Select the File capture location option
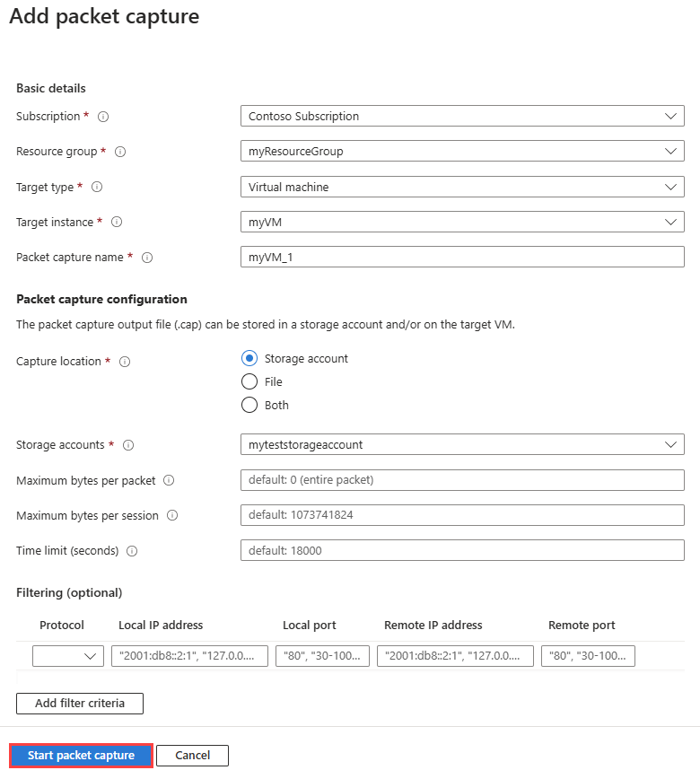 (249, 381)
